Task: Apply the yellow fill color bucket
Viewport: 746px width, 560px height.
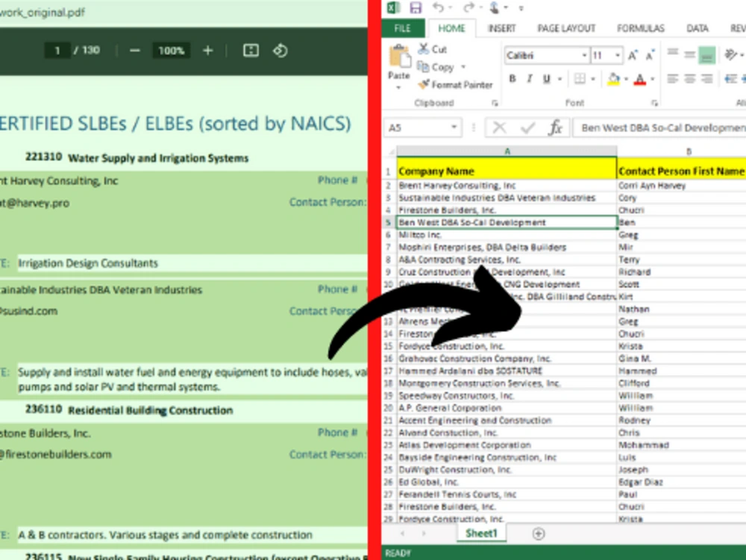Action: [x=614, y=79]
